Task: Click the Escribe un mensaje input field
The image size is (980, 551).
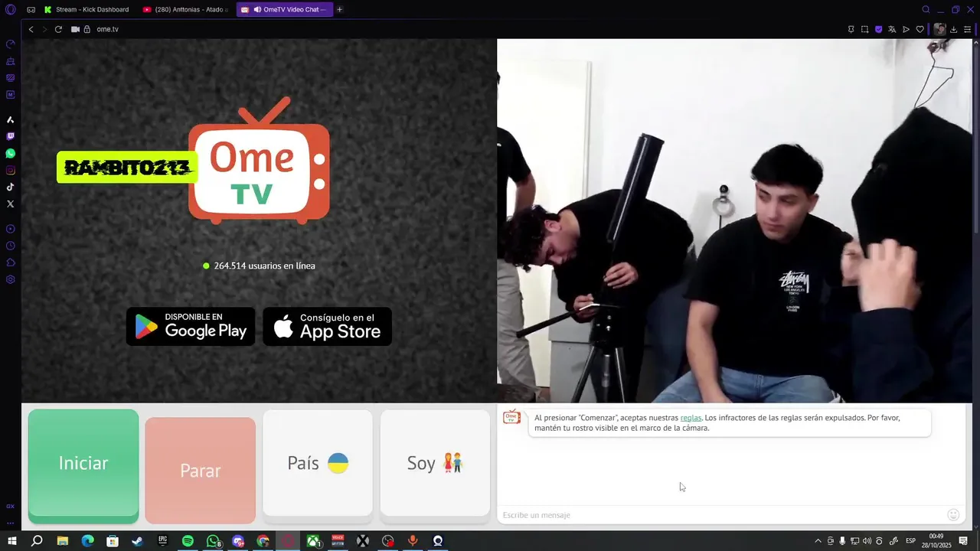Action: pos(723,515)
